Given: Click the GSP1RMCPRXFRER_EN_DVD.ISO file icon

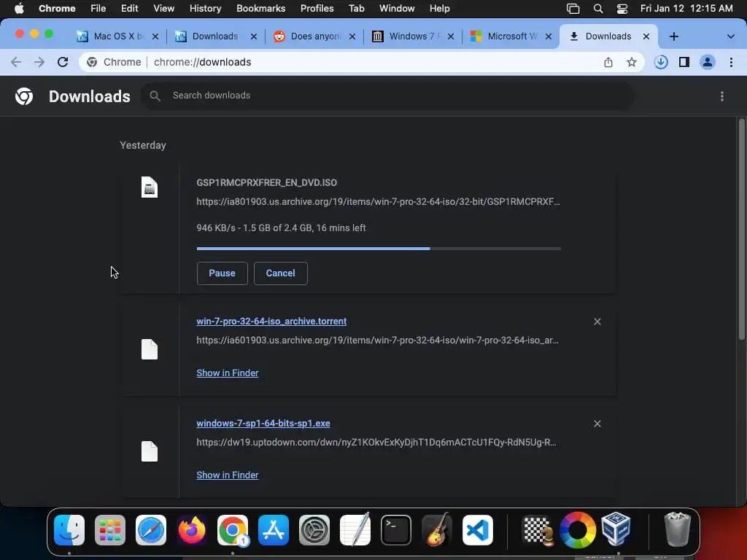Looking at the screenshot, I should [x=149, y=187].
